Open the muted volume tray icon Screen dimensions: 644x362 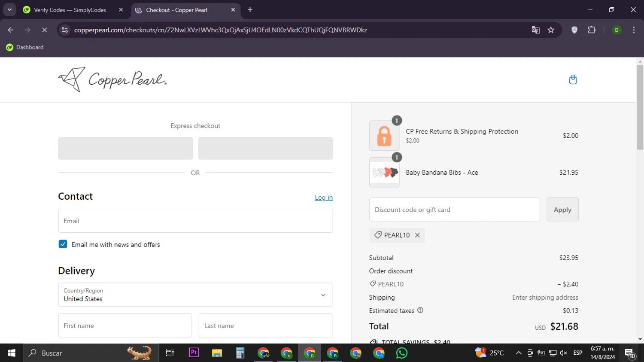click(x=564, y=353)
